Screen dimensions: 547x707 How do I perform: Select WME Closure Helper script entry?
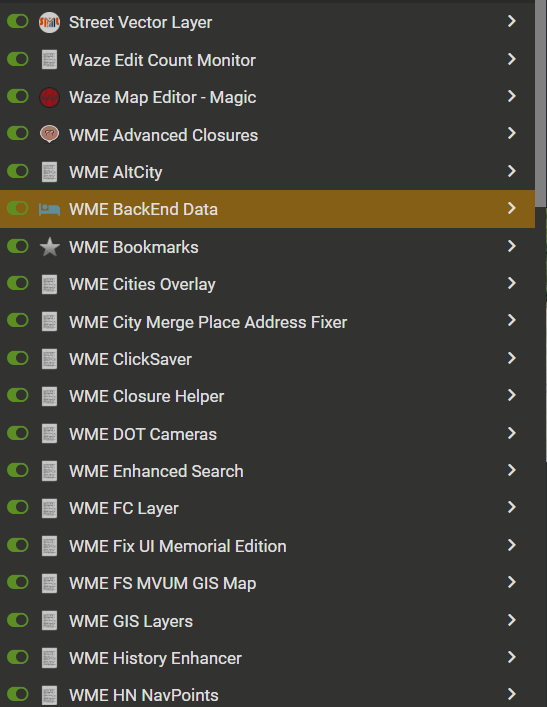pos(267,396)
